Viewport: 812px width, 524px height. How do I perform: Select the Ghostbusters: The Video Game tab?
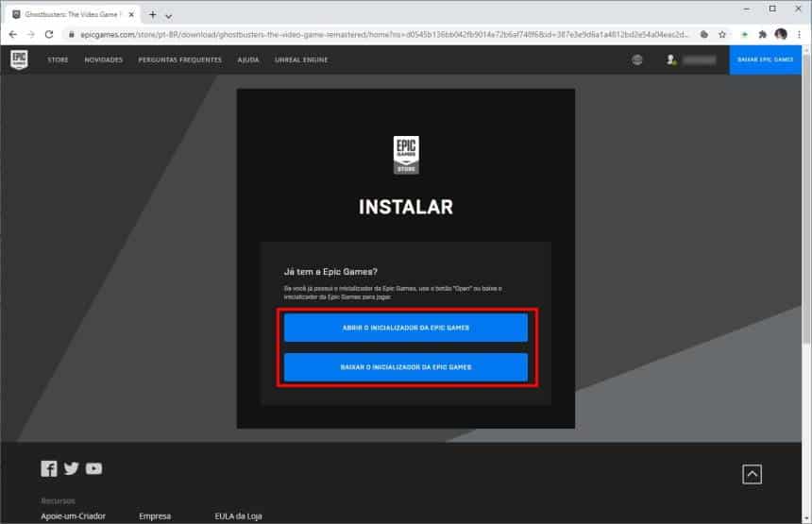(73, 14)
